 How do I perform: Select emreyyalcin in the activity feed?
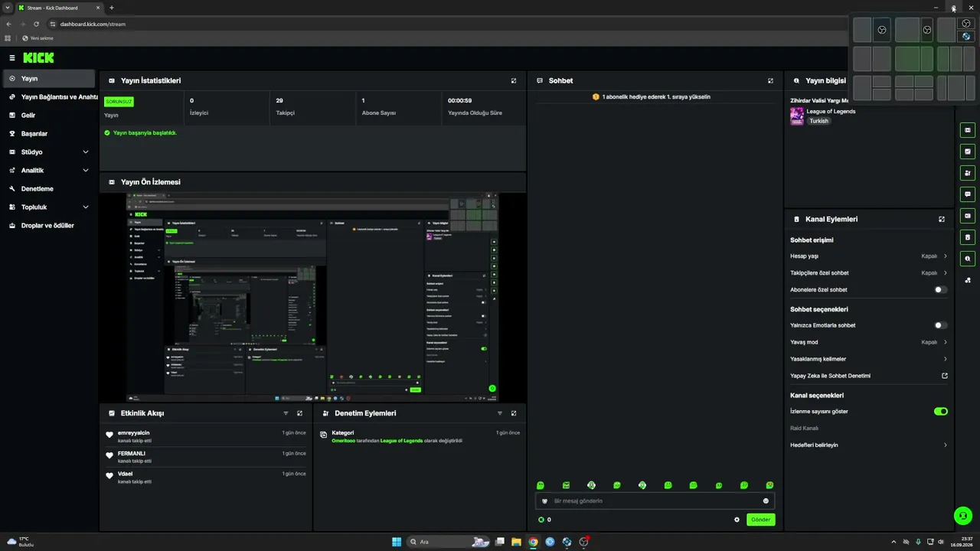click(x=134, y=433)
